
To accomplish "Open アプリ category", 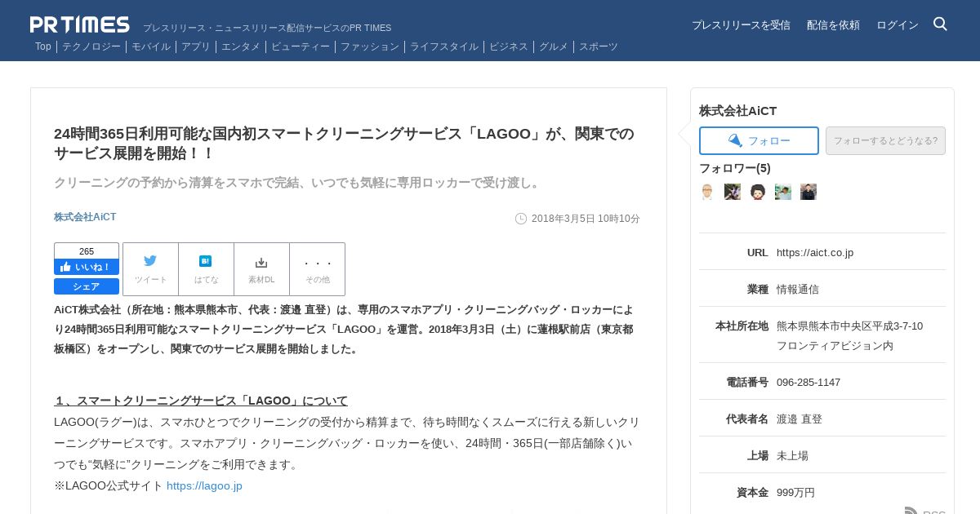I will 196,47.
